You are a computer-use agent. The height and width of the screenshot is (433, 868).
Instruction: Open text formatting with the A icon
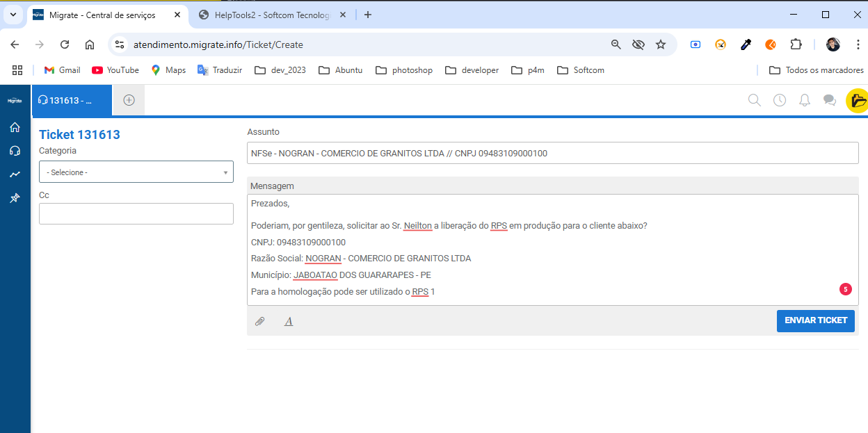(x=288, y=321)
